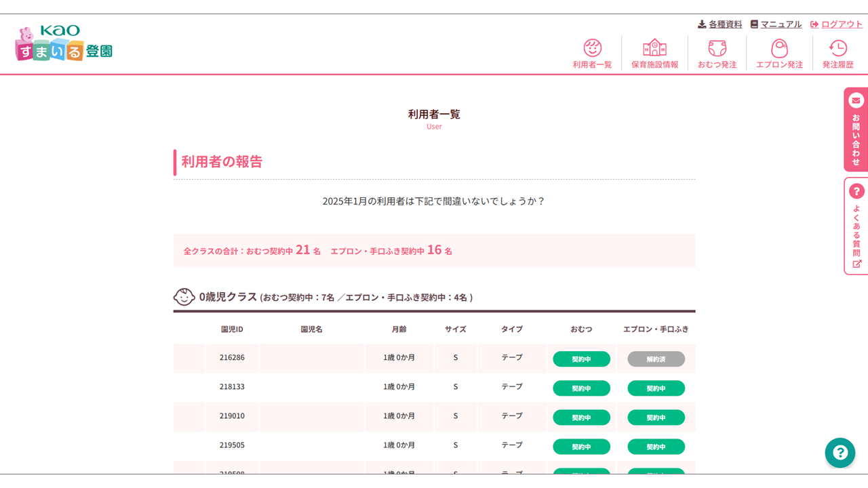868x488 pixels.
Task: Toggle エプロン 契約中 for child 219505
Action: [656, 447]
